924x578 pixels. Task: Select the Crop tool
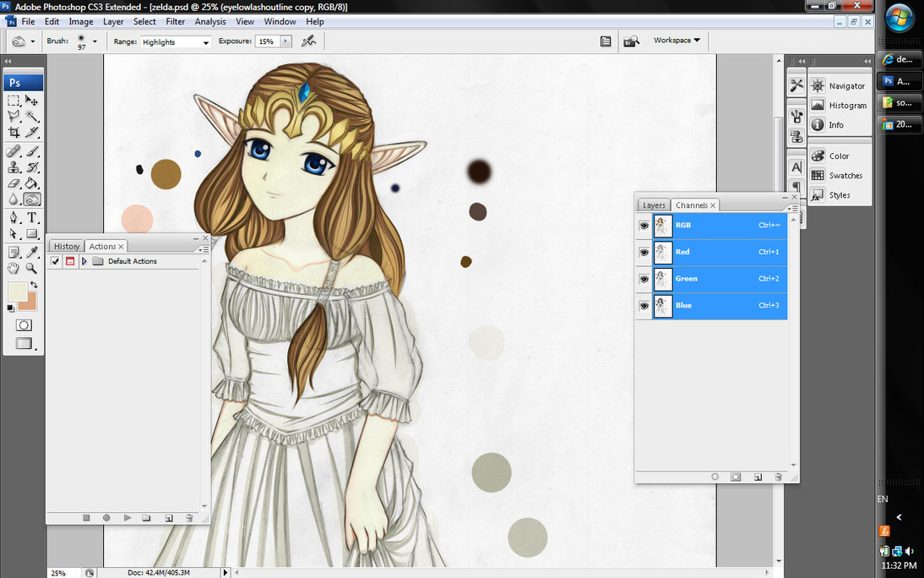coord(14,132)
